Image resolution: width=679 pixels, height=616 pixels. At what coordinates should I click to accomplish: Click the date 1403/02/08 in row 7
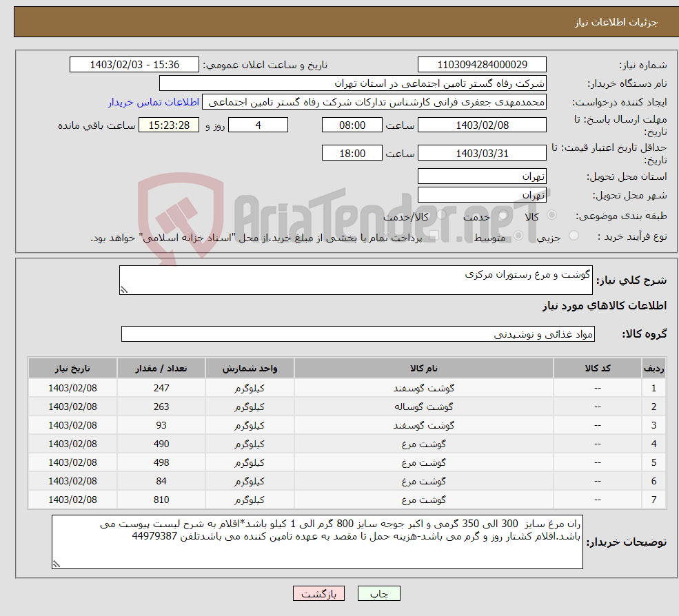pos(73,500)
